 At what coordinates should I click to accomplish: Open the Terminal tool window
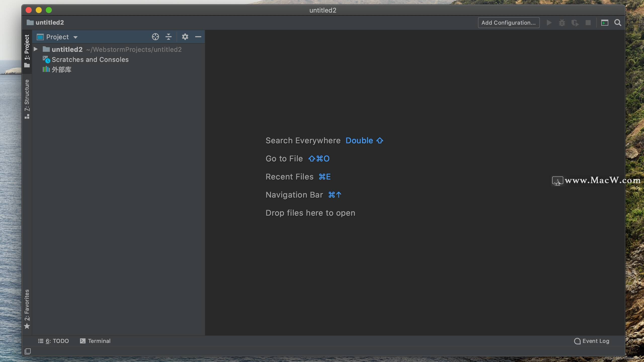pos(95,341)
